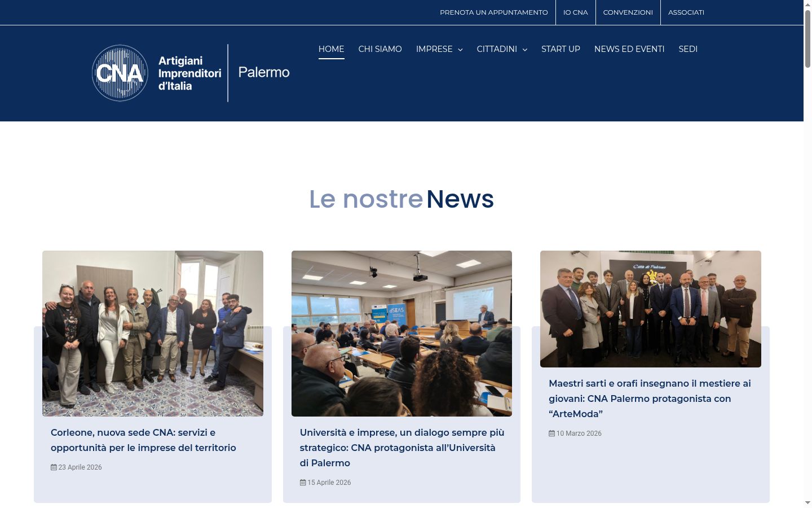Click the calendar icon beside 15 Aprile 2026

click(x=303, y=483)
